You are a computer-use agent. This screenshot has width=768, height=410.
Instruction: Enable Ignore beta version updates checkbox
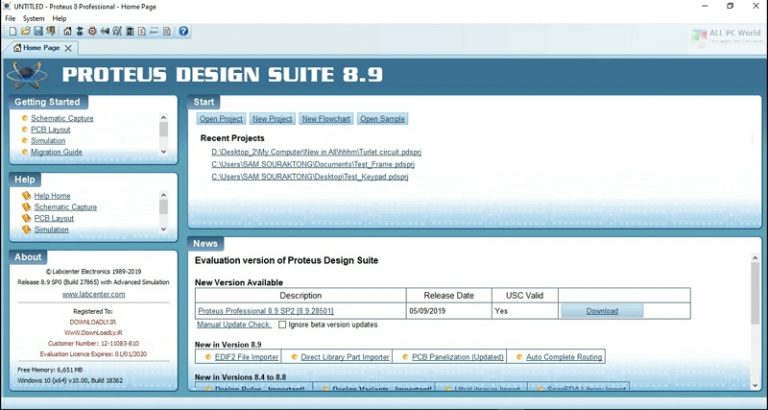(x=282, y=324)
